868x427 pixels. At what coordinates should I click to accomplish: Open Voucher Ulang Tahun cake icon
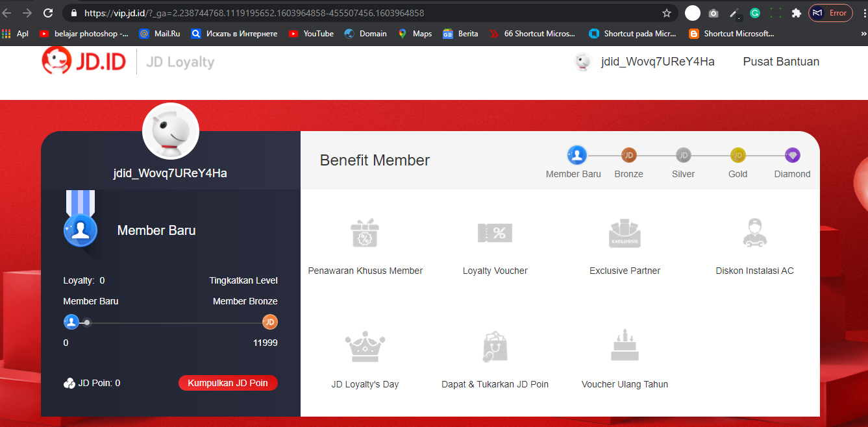coord(625,345)
